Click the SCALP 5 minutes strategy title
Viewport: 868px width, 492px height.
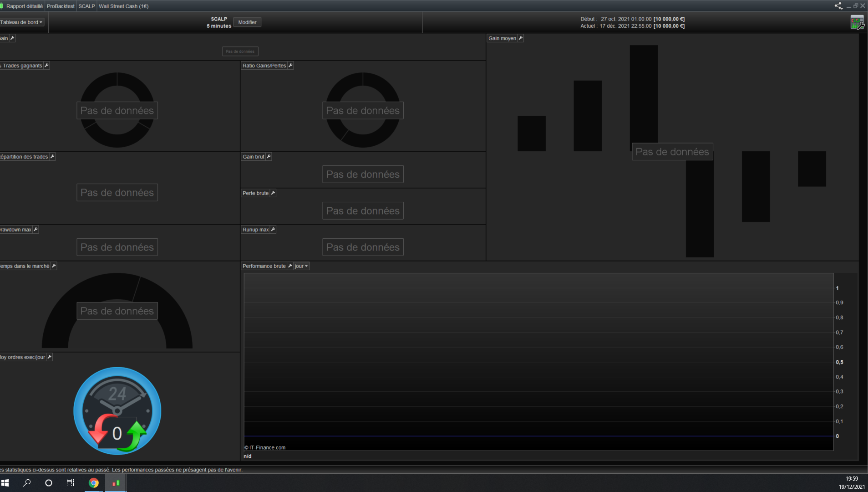[219, 22]
